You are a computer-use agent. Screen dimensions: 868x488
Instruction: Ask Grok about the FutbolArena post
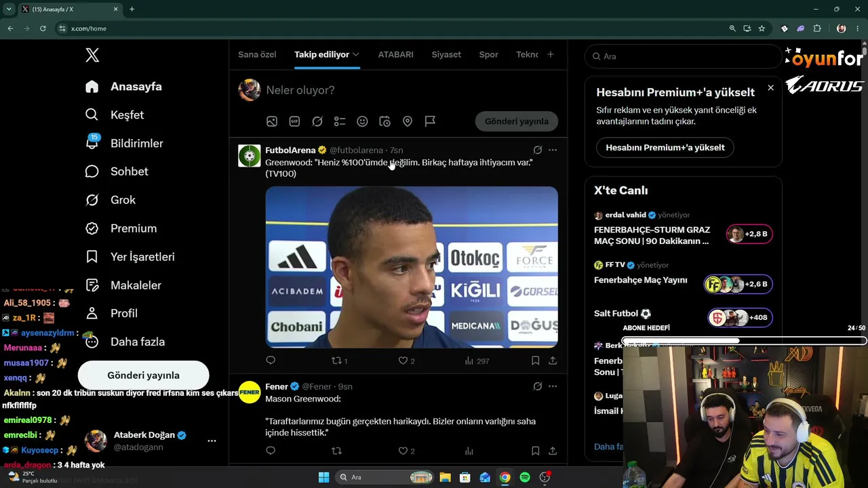(x=538, y=150)
